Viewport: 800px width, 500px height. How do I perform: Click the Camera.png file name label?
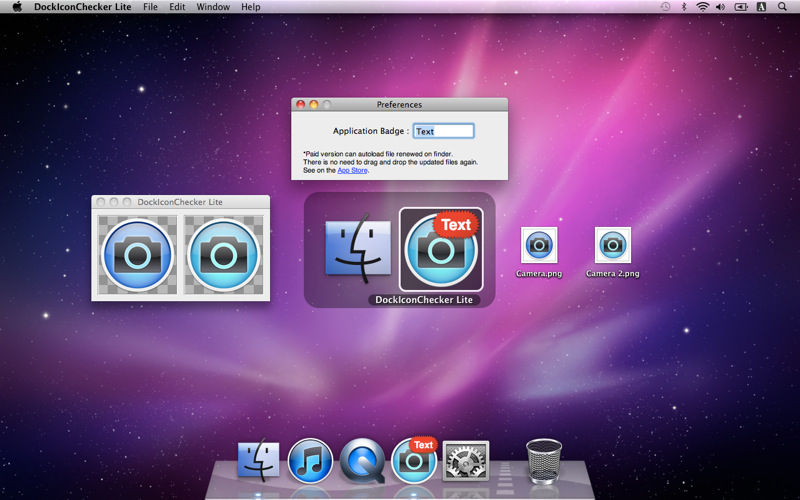click(539, 273)
